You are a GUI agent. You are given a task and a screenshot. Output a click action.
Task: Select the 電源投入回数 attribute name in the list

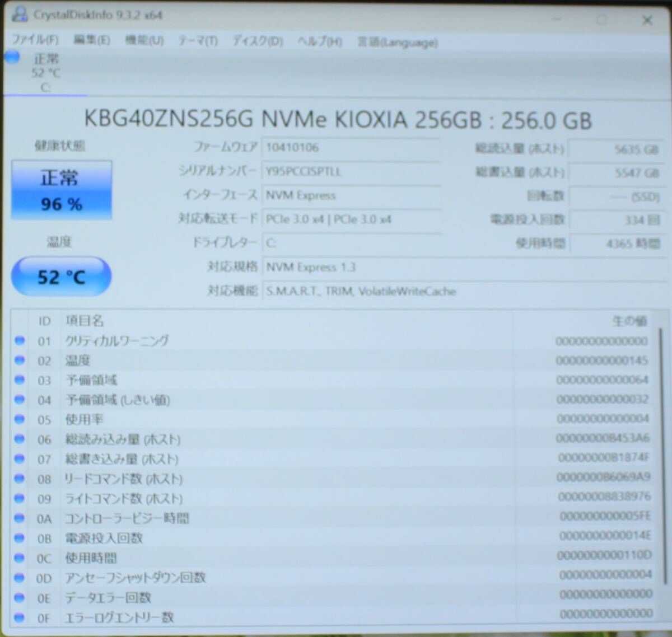[104, 538]
